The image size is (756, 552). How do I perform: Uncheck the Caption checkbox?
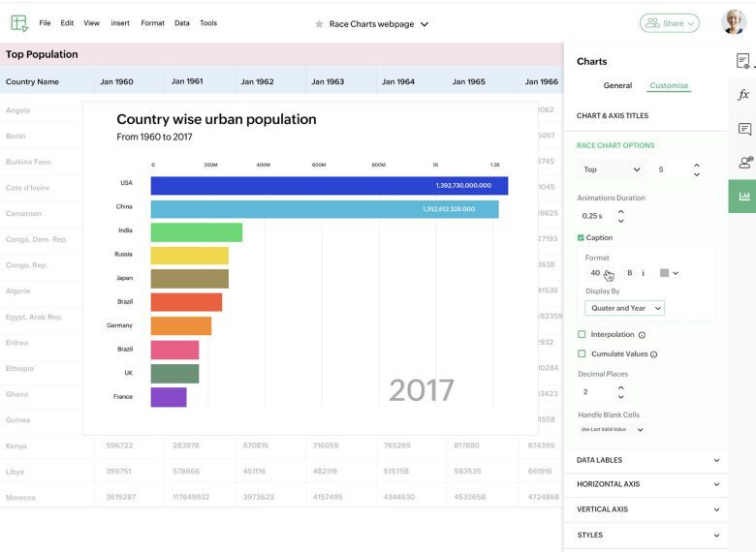(581, 237)
